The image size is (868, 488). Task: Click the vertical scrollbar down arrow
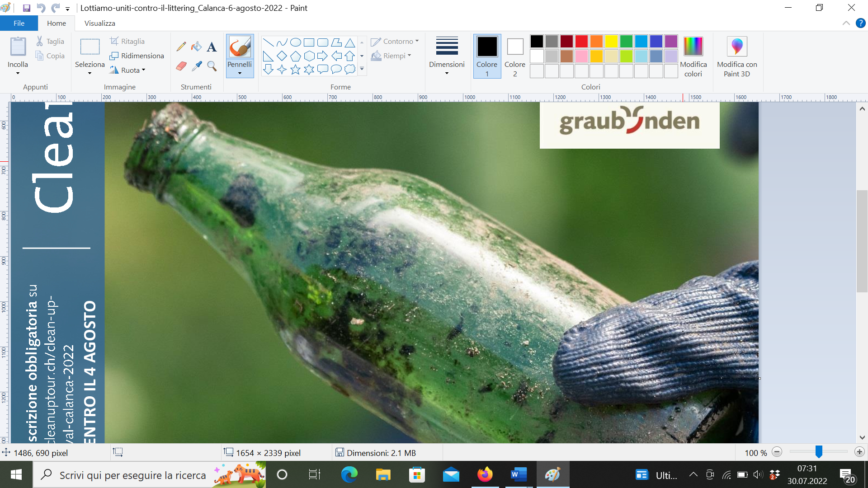[x=862, y=437]
